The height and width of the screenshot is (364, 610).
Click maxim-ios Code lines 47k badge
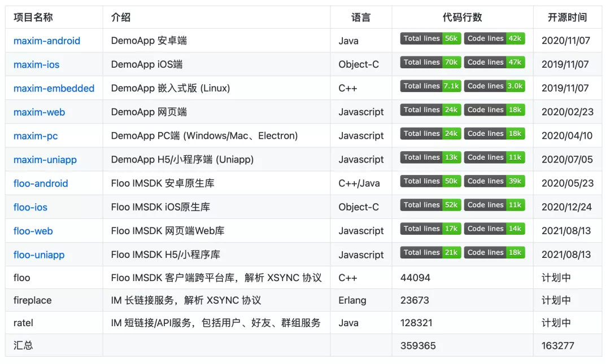coord(494,62)
